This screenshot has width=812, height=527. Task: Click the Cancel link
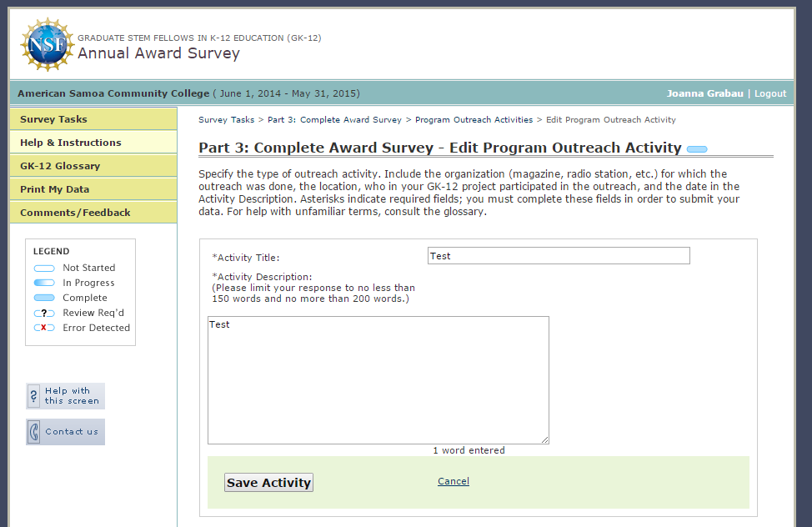pos(454,481)
